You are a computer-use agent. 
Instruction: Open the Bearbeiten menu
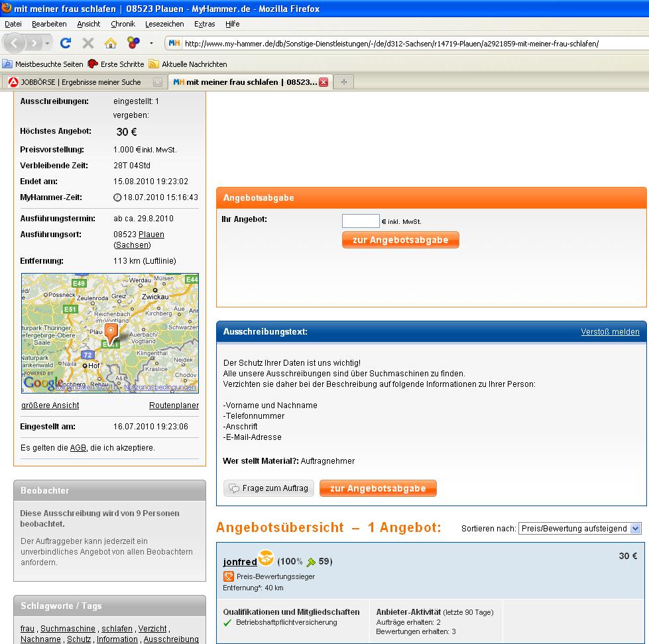tap(49, 24)
